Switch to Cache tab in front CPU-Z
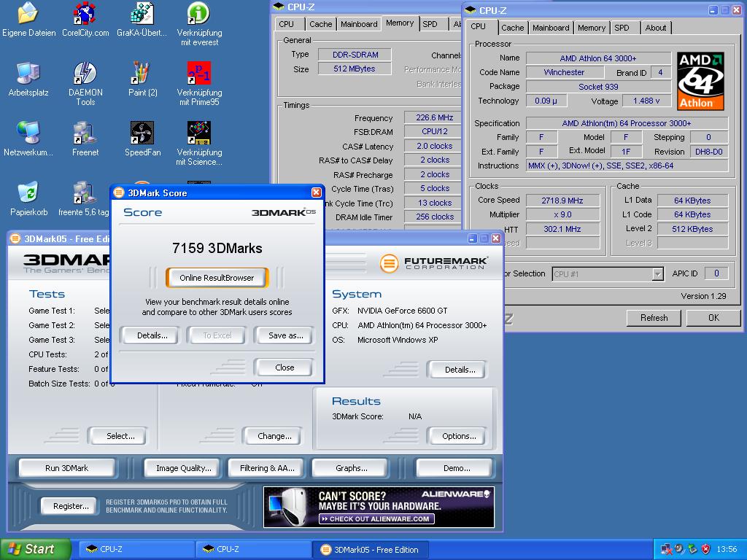This screenshot has width=747, height=560. [x=512, y=28]
